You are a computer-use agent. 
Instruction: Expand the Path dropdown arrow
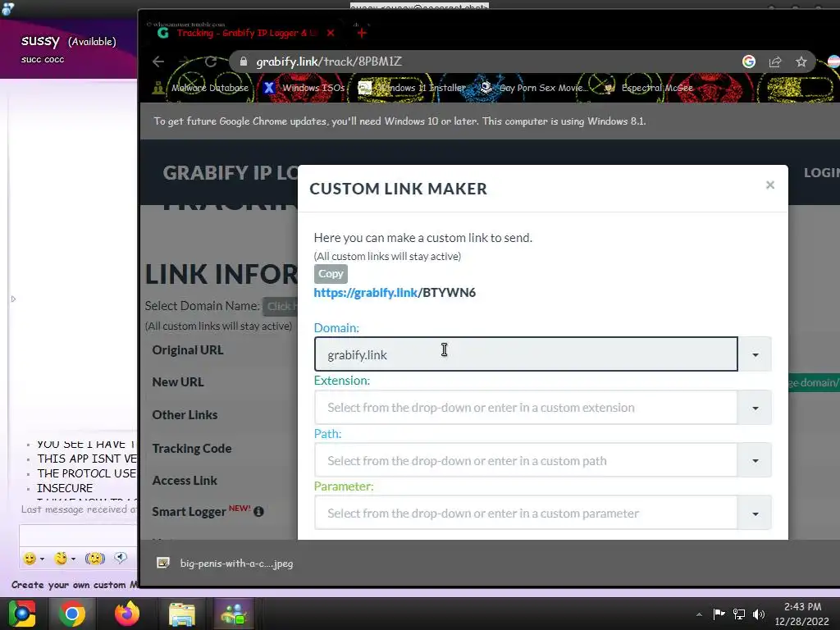755,460
